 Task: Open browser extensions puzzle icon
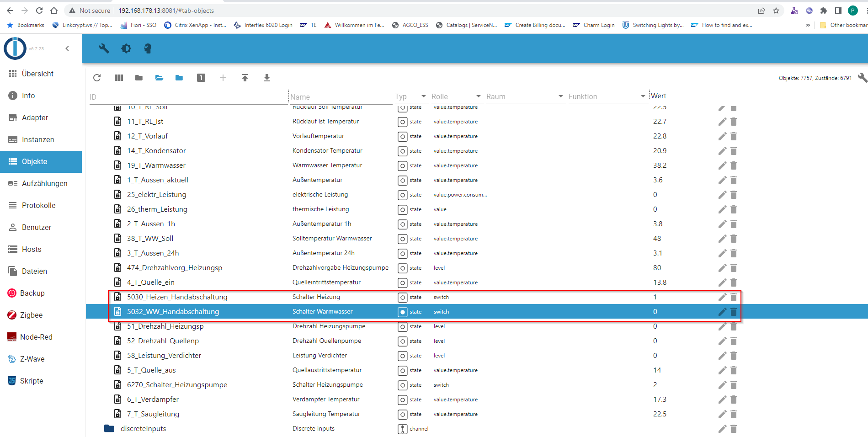tap(824, 11)
